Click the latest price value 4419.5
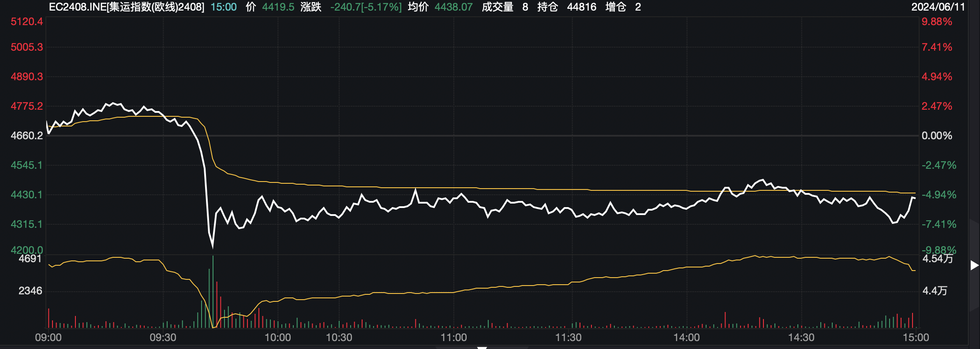 tap(278, 7)
